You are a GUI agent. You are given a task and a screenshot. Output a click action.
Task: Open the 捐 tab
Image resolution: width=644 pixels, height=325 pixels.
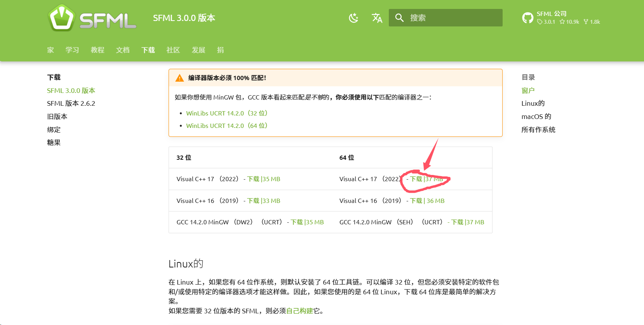pyautogui.click(x=220, y=50)
